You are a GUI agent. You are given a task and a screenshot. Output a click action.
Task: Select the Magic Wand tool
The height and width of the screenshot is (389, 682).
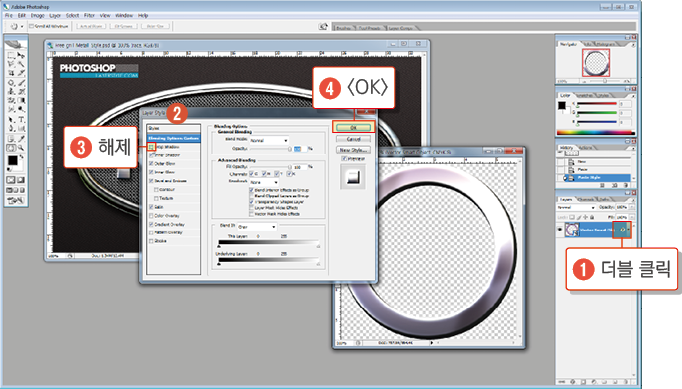(21, 64)
